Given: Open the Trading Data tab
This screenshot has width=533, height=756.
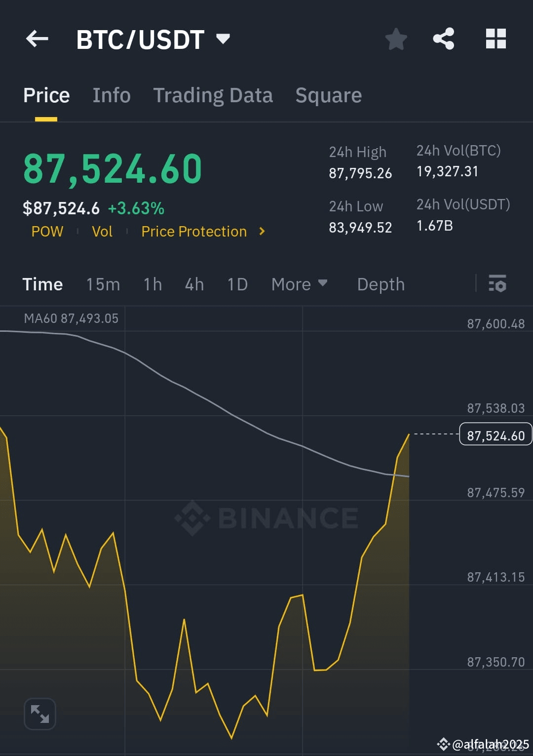Looking at the screenshot, I should (213, 95).
